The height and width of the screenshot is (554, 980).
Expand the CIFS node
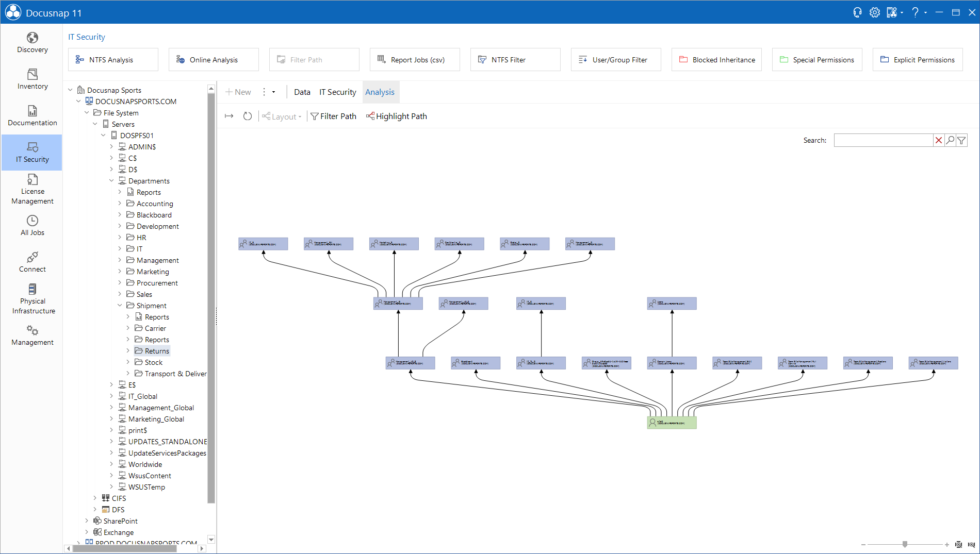pyautogui.click(x=95, y=498)
